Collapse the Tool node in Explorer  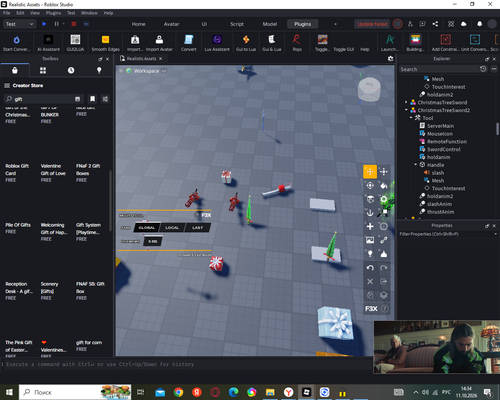(x=411, y=118)
